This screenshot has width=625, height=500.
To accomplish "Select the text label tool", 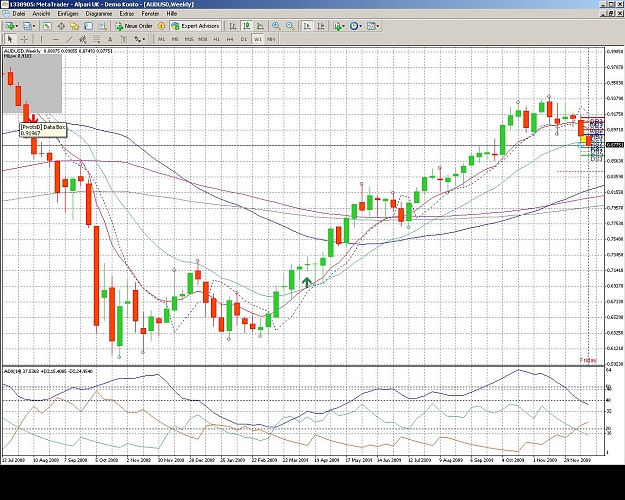I will (124, 39).
